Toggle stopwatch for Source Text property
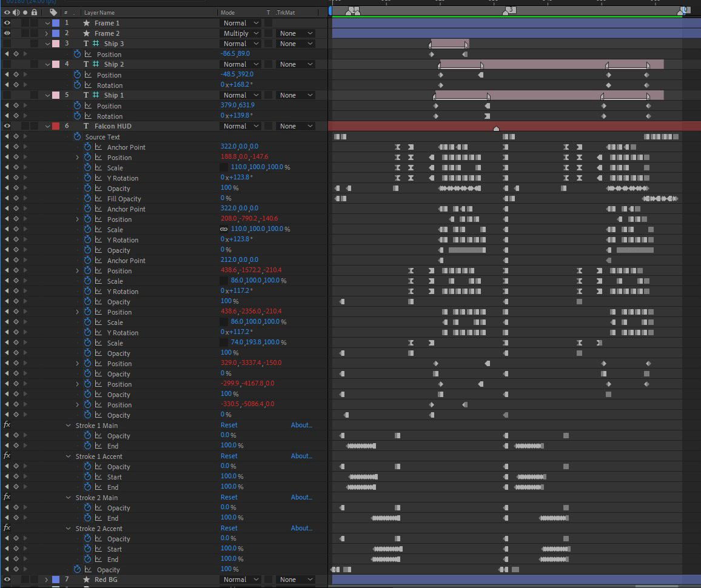This screenshot has height=588, width=701. [x=78, y=136]
